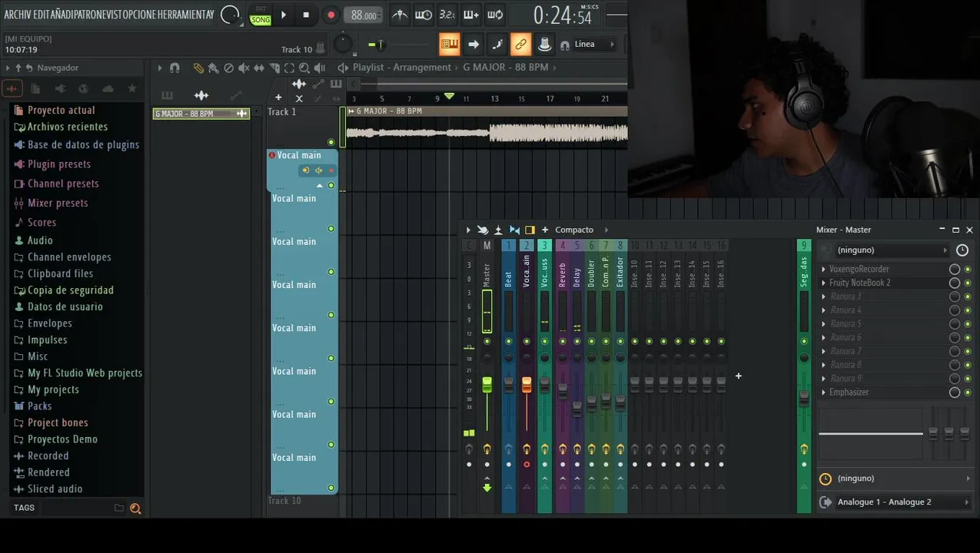980x553 pixels.
Task: Click the Delay track volume fader
Action: 577,409
